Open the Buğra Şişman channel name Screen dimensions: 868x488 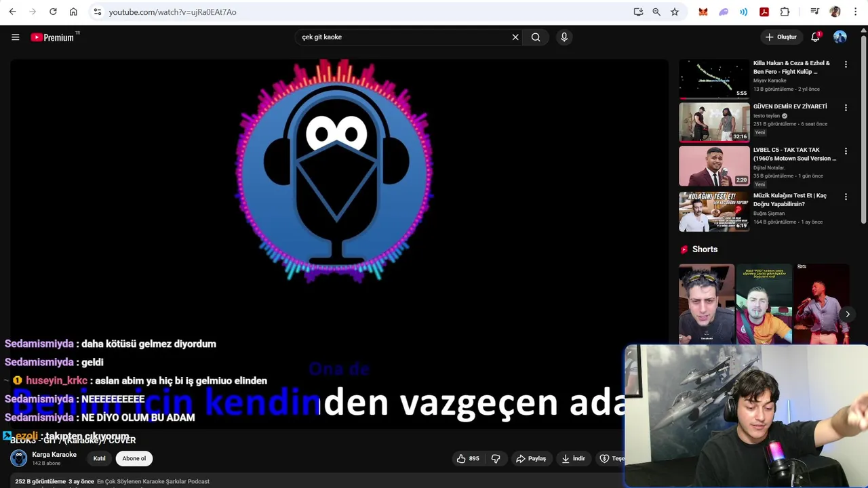pyautogui.click(x=769, y=213)
